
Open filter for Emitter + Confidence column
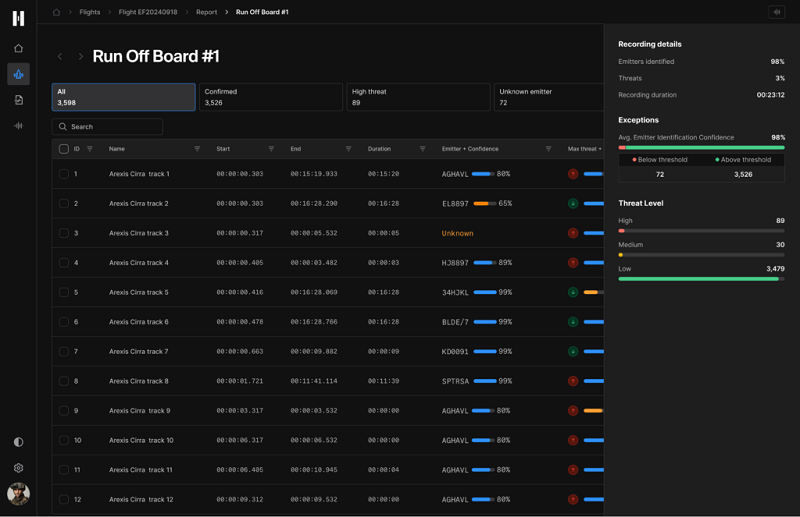[x=548, y=149]
